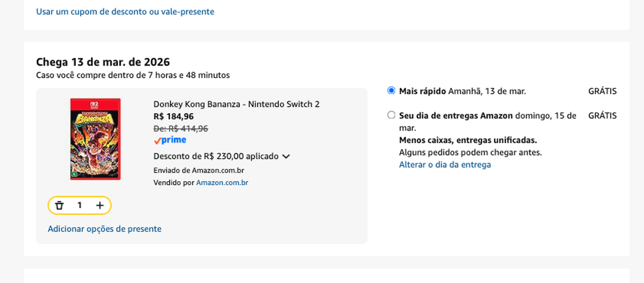Select the Mais rápido delivery radio button
The image size is (644, 283).
tap(391, 91)
